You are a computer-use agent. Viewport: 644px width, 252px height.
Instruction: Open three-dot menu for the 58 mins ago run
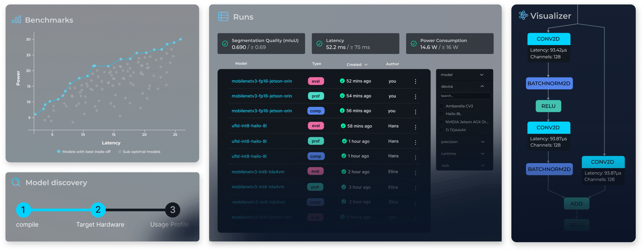point(415,127)
